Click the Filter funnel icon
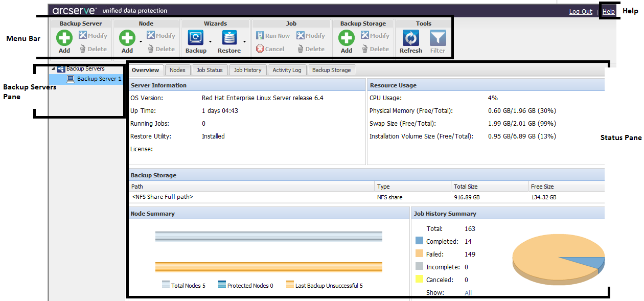 pyautogui.click(x=438, y=38)
